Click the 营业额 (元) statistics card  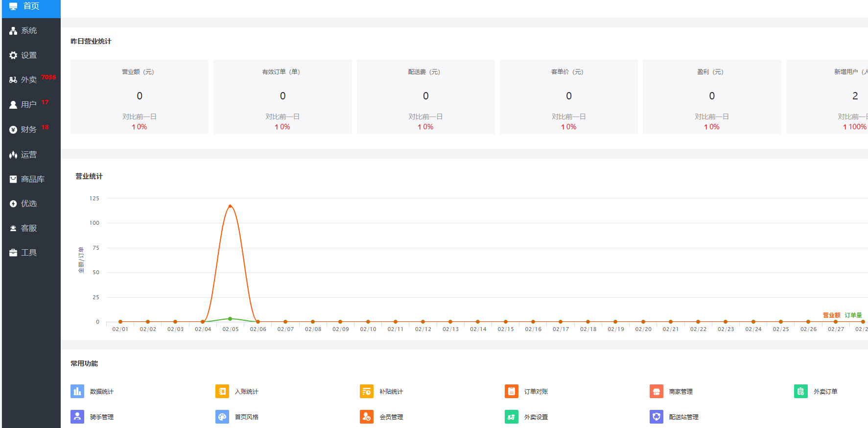click(x=140, y=97)
